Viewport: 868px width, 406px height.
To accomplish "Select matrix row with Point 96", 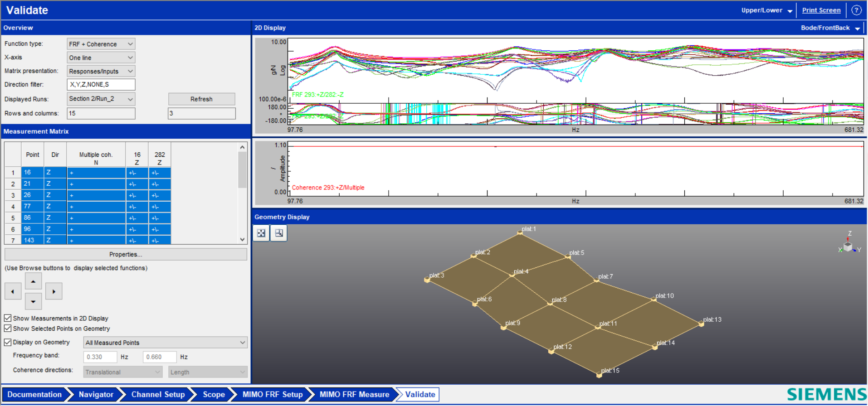I will 88,229.
